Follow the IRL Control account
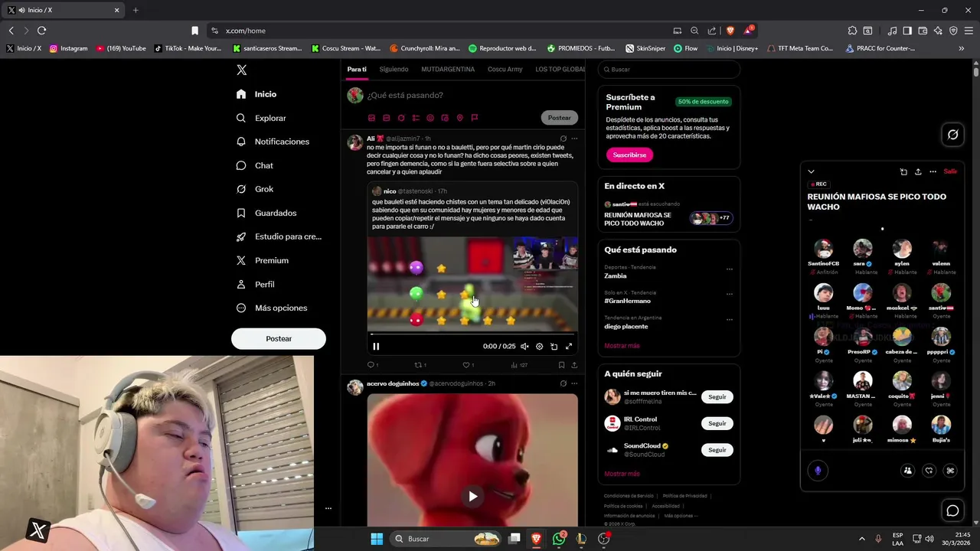 [x=717, y=423]
